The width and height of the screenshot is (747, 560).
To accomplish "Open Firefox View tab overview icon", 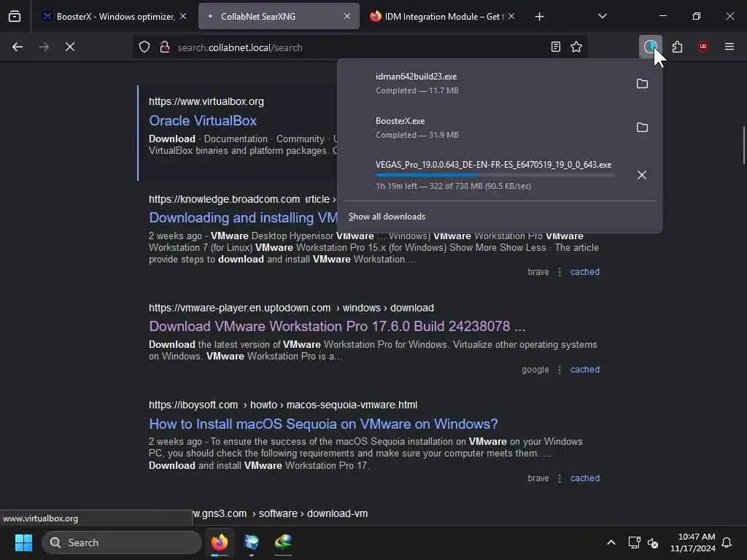I will pyautogui.click(x=15, y=16).
